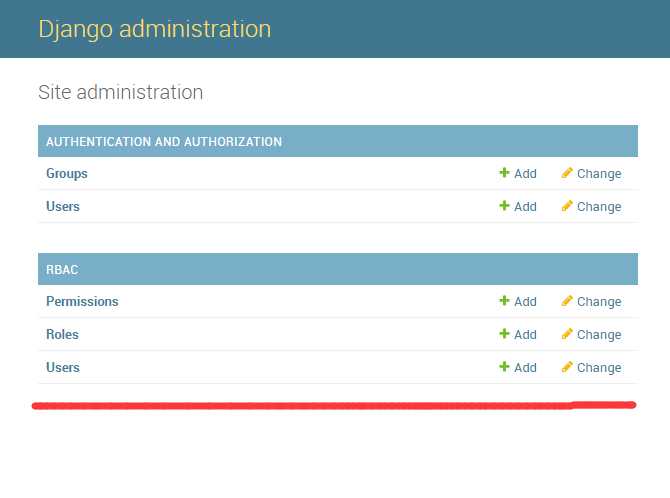
Task: Click the pencil icon in Groups row
Action: coord(567,173)
